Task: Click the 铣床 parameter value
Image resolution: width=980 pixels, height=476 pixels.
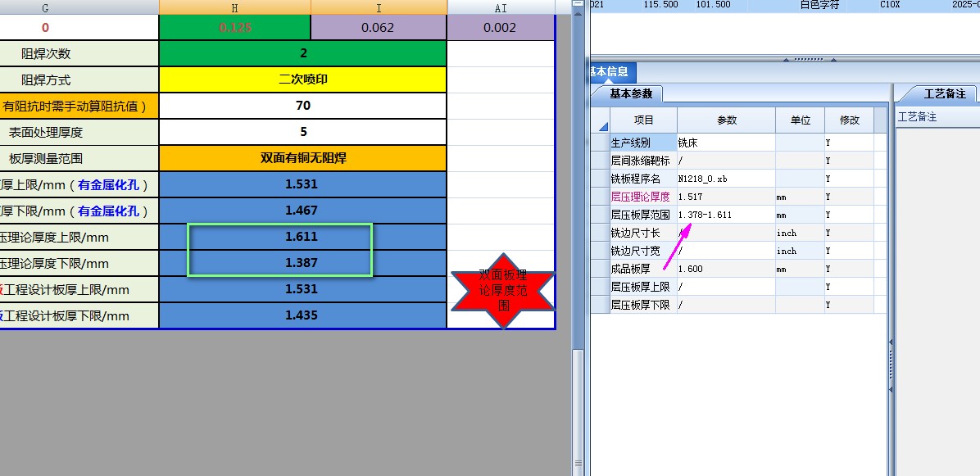Action: pos(726,143)
